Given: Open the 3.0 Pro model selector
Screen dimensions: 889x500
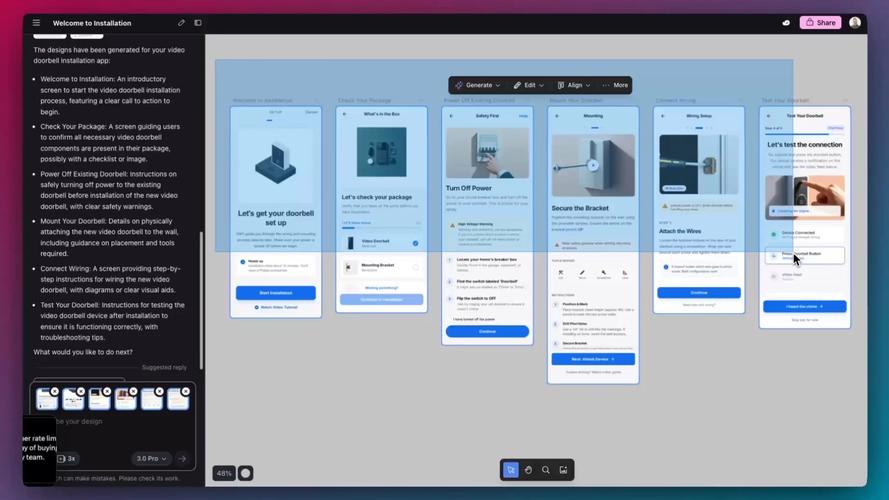Looking at the screenshot, I should 151,459.
